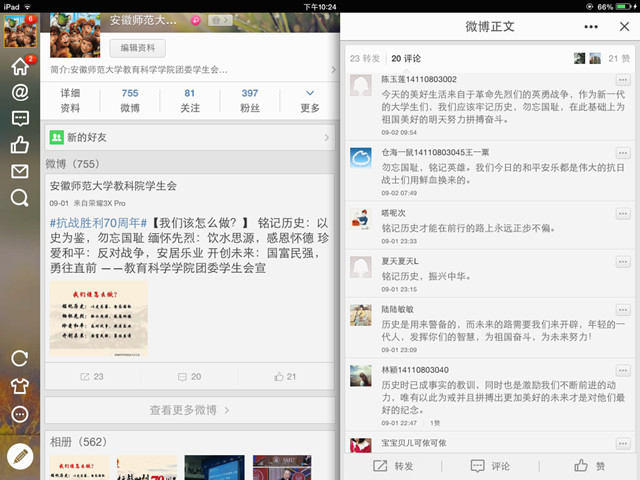Expand the 更多 dropdown in profile stats
640x480 pixels.
[310, 100]
